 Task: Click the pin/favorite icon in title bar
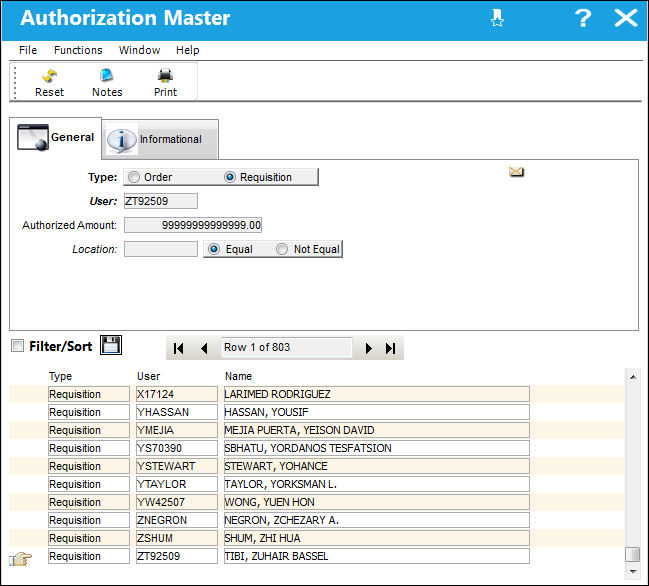[x=497, y=18]
